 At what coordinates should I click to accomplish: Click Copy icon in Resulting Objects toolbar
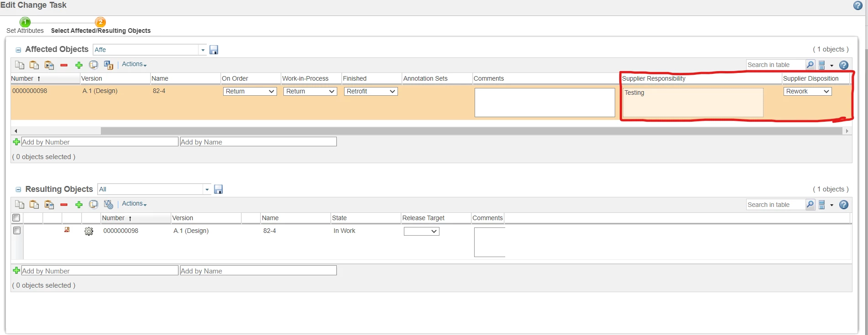pos(20,205)
